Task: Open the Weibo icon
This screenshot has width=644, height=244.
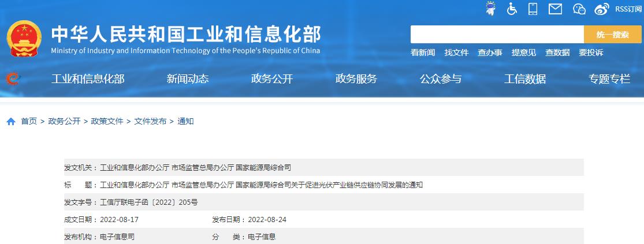Action: (x=602, y=9)
